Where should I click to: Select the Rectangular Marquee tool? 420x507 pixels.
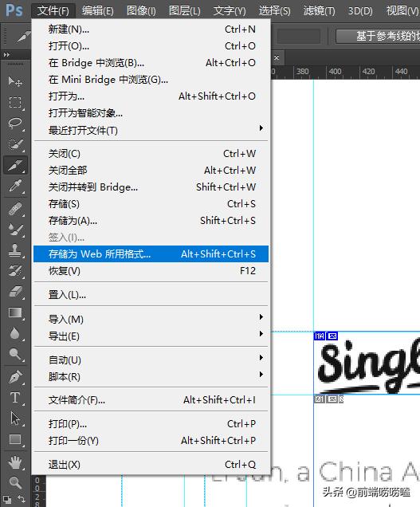[x=15, y=103]
